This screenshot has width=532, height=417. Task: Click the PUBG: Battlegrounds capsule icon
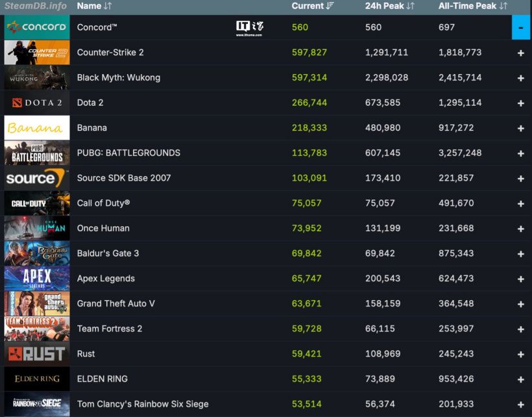point(36,153)
